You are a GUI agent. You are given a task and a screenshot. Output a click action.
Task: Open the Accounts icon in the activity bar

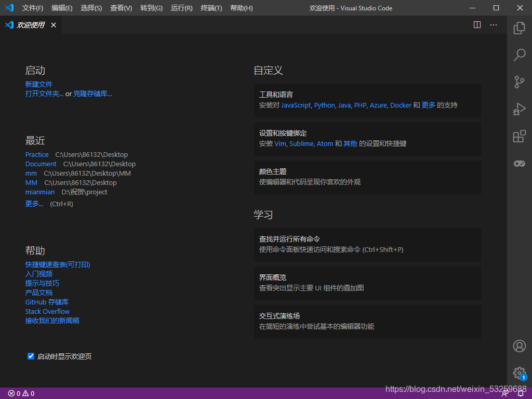519,345
